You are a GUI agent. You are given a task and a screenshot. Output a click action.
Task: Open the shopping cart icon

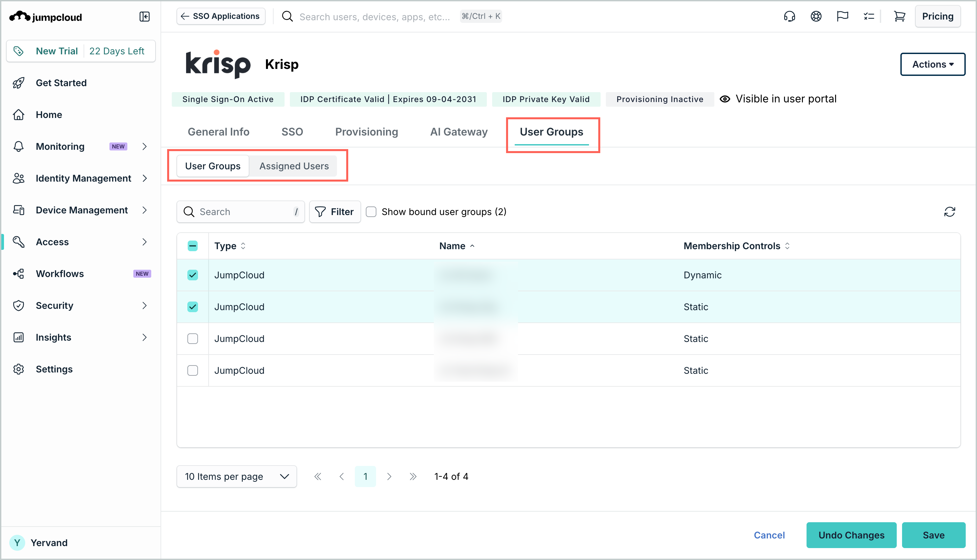pyautogui.click(x=899, y=17)
